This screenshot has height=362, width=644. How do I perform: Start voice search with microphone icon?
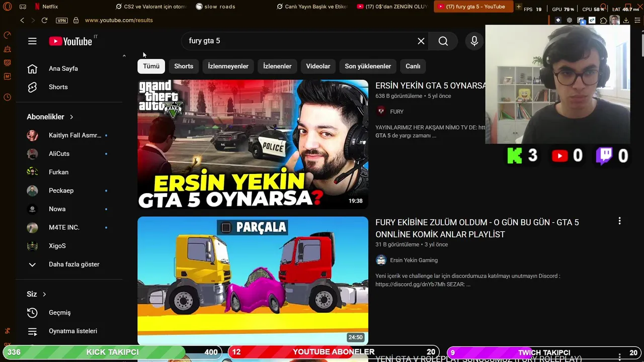(474, 41)
